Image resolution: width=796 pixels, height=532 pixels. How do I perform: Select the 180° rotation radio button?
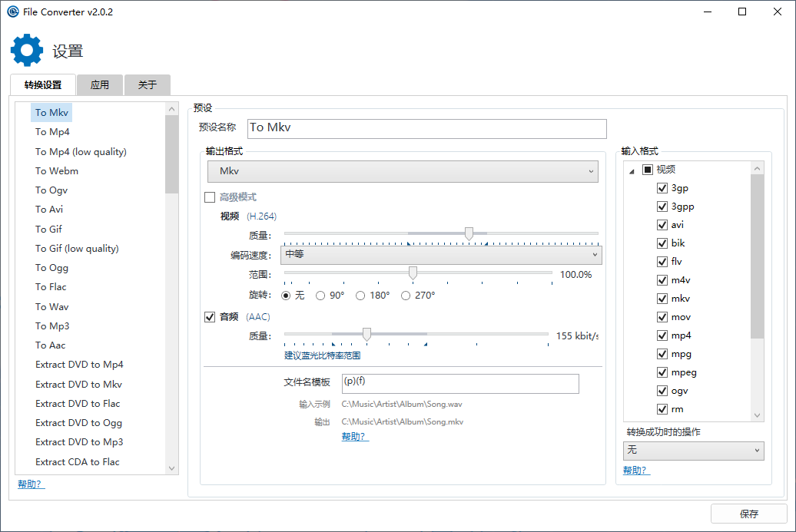[x=360, y=296]
